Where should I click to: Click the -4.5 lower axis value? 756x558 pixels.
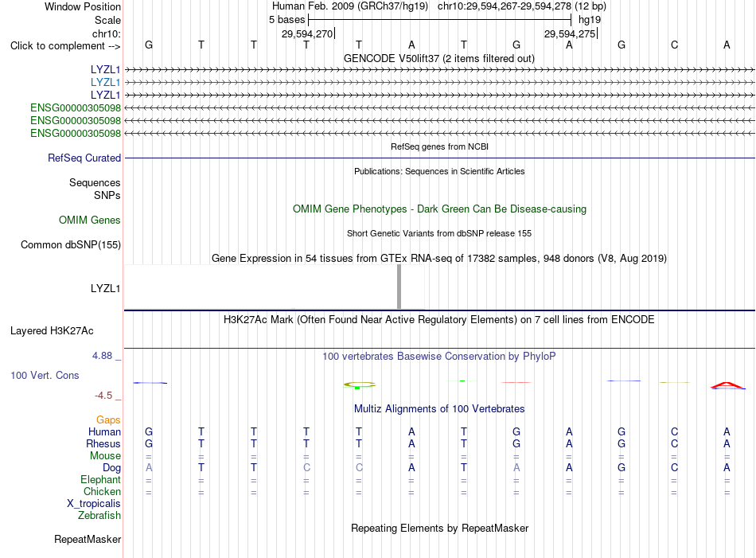[x=103, y=396]
